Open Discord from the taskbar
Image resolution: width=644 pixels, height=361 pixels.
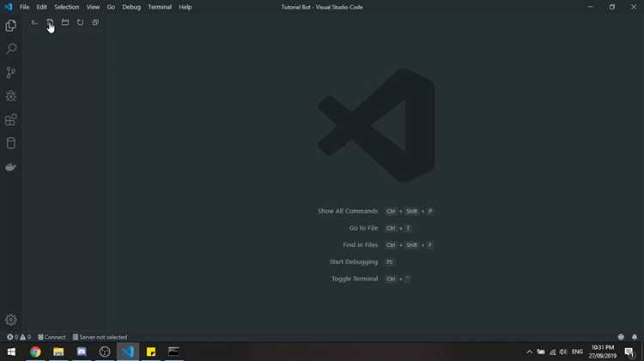[82, 352]
